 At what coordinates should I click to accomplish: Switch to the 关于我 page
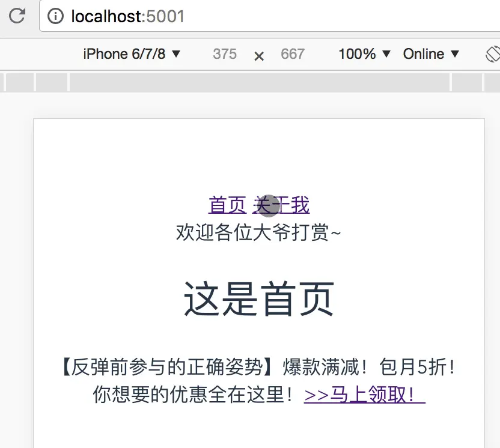pyautogui.click(x=282, y=205)
